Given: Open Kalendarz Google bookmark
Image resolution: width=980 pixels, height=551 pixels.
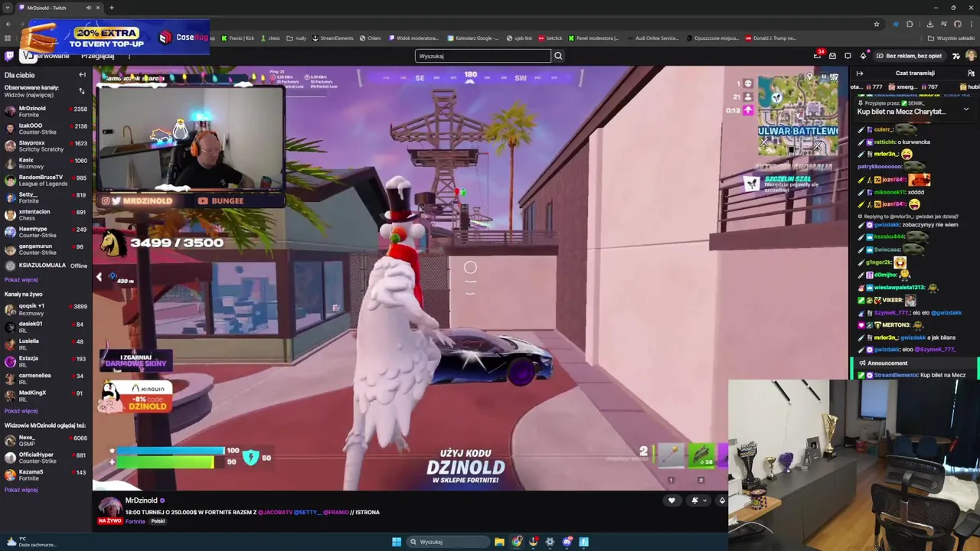Looking at the screenshot, I should [x=472, y=38].
